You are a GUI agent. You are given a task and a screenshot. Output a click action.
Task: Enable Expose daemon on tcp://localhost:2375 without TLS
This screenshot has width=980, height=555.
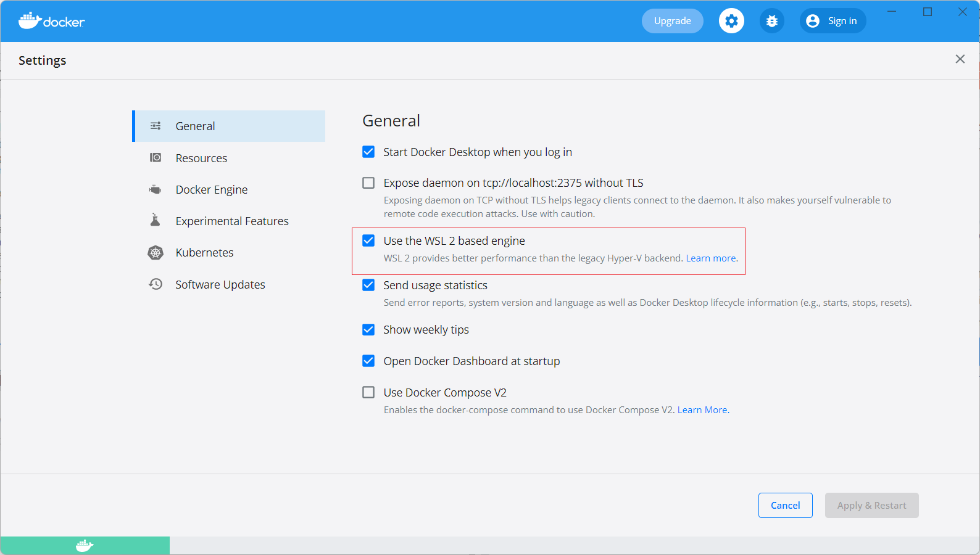coord(368,183)
